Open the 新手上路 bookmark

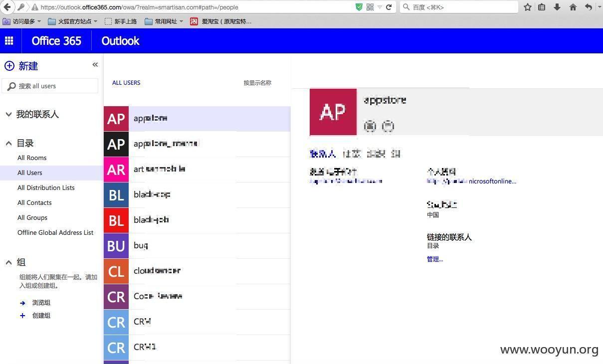coord(121,21)
